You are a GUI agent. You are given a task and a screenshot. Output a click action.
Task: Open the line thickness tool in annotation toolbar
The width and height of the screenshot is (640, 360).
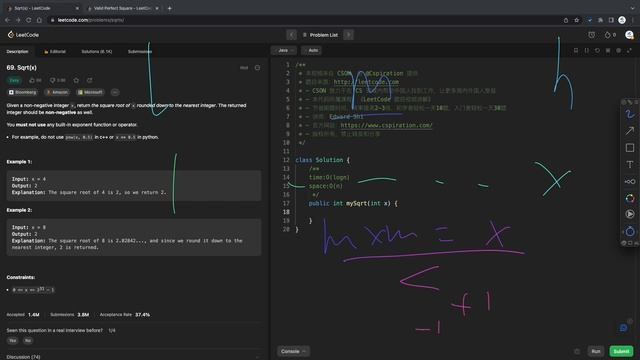630,182
